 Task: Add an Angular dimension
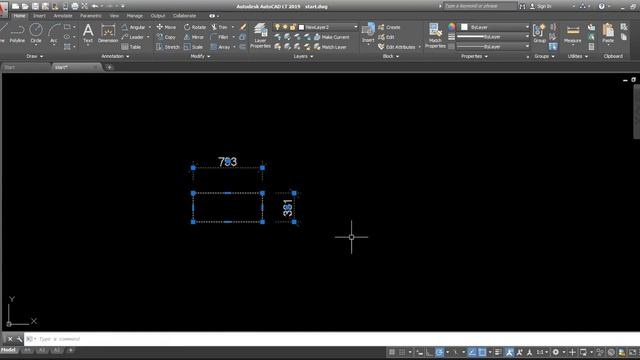tap(133, 27)
